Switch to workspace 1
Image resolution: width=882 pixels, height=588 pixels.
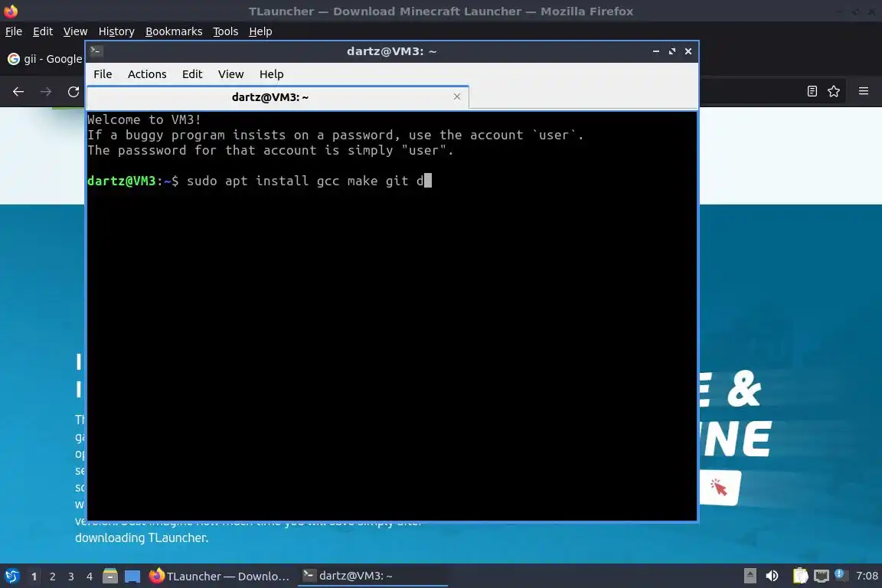tap(34, 577)
